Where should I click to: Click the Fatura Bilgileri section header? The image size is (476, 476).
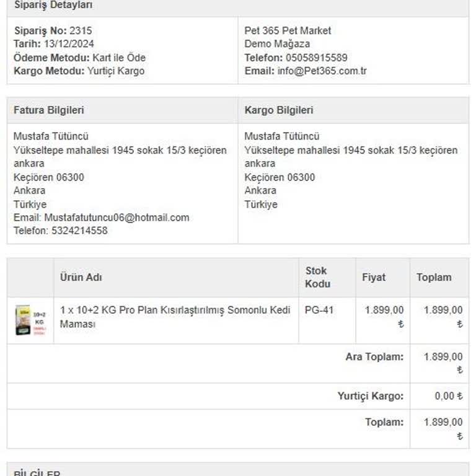pyautogui.click(x=49, y=110)
